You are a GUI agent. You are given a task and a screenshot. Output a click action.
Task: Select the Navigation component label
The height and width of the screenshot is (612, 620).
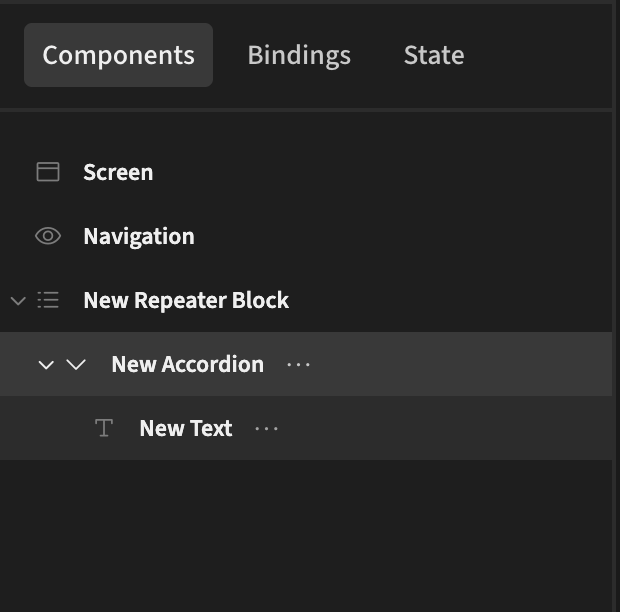click(139, 236)
